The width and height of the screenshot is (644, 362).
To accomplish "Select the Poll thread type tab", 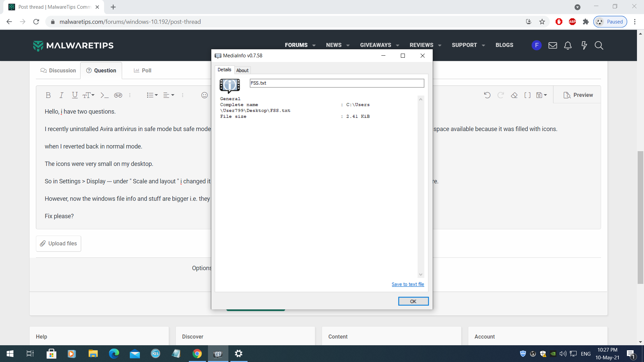I will pyautogui.click(x=143, y=70).
